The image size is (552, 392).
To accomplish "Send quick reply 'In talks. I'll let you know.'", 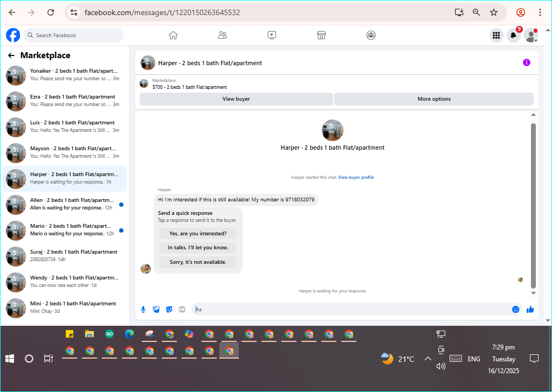I will pyautogui.click(x=198, y=248).
